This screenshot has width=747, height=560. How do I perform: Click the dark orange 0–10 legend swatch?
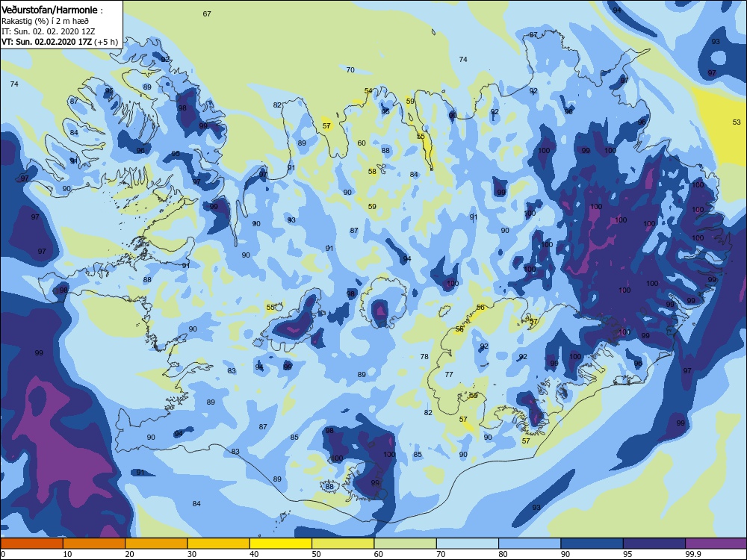point(32,544)
